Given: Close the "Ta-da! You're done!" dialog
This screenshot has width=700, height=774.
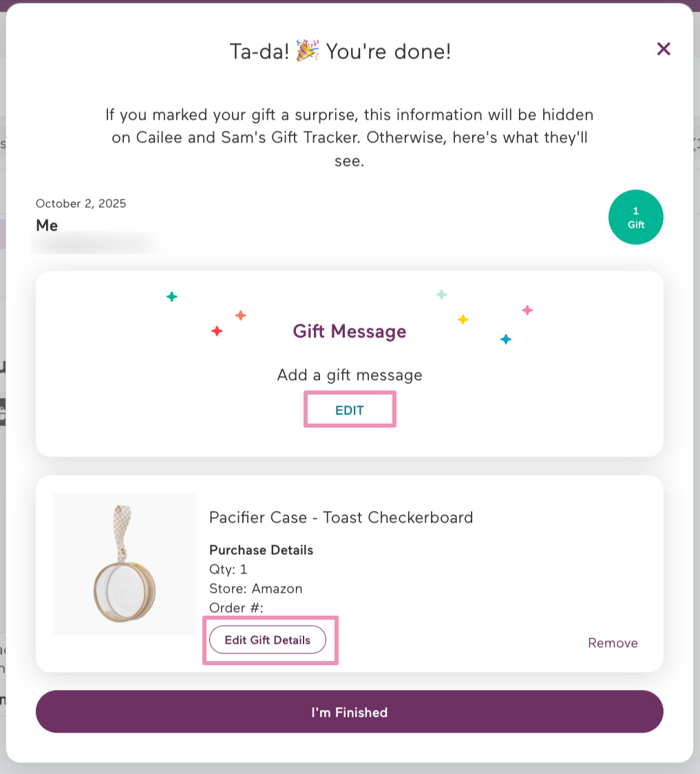Looking at the screenshot, I should point(663,49).
